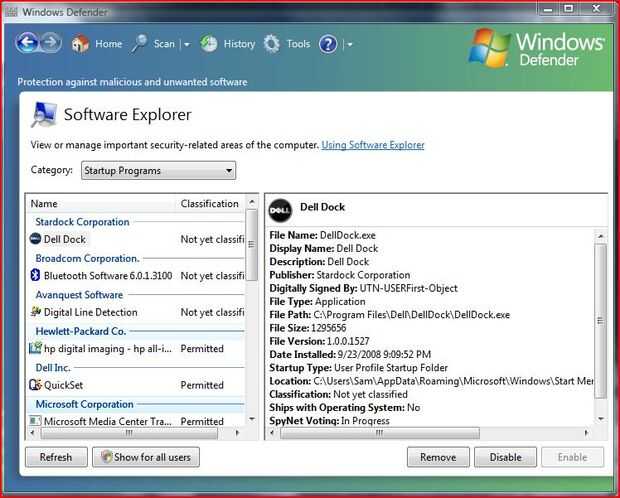
Task: Click program list vertical scrollbar up arrow
Action: coord(251,202)
